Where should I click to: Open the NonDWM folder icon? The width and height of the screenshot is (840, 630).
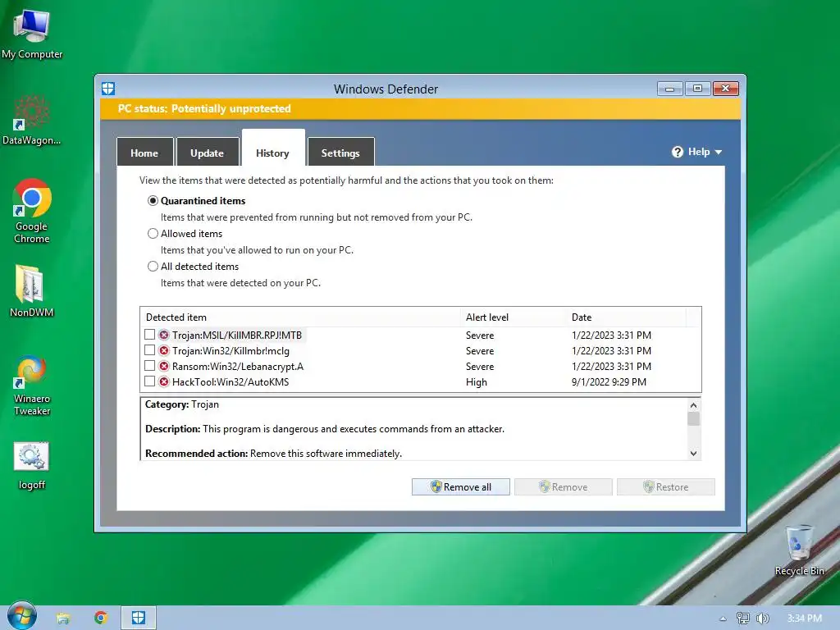(x=31, y=291)
